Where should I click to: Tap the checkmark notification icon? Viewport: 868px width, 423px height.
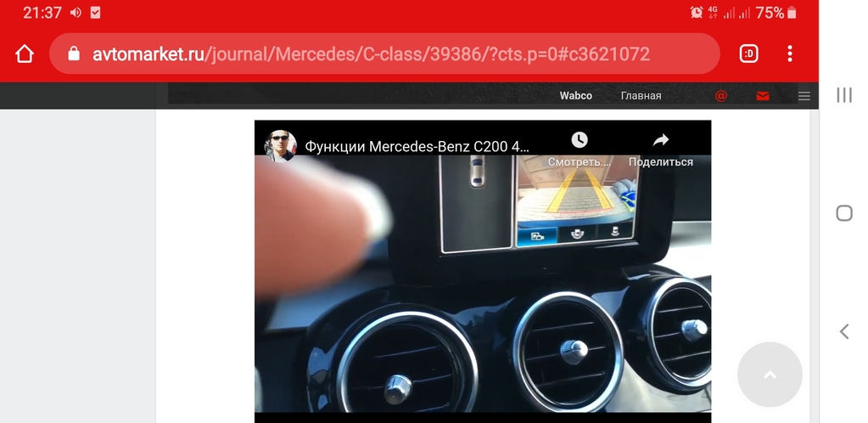click(95, 12)
